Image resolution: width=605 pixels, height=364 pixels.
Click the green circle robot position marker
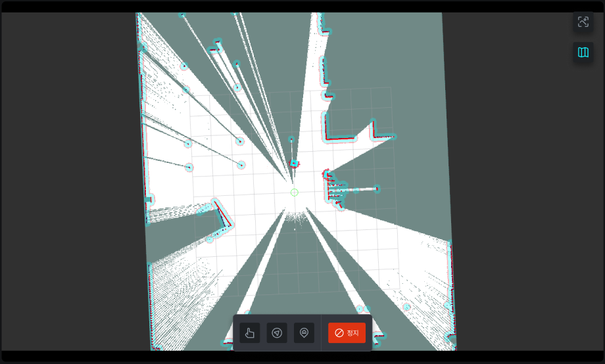tap(295, 192)
